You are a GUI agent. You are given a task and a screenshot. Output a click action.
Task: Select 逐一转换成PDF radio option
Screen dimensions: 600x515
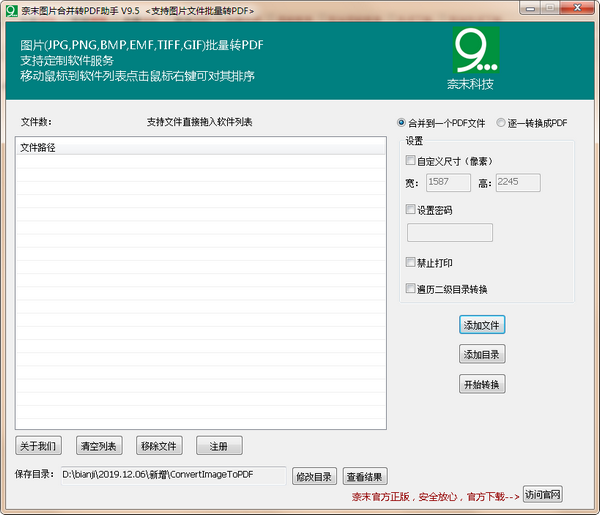pos(501,123)
